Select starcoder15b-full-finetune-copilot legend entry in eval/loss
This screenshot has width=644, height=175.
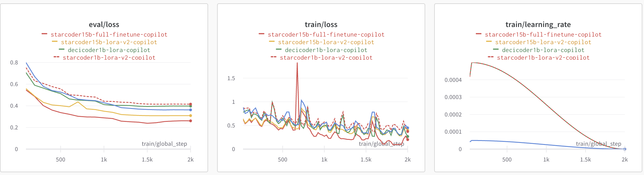point(109,35)
